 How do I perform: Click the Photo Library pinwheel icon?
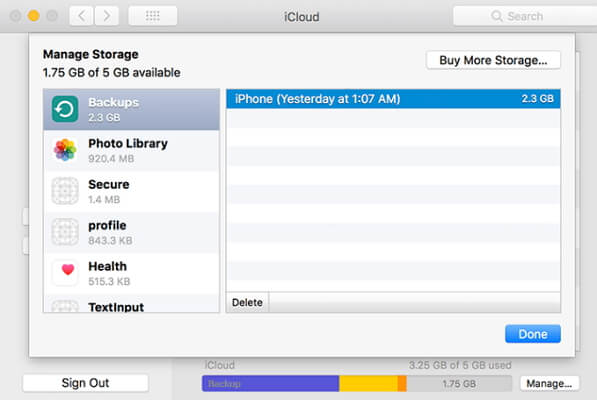65,150
